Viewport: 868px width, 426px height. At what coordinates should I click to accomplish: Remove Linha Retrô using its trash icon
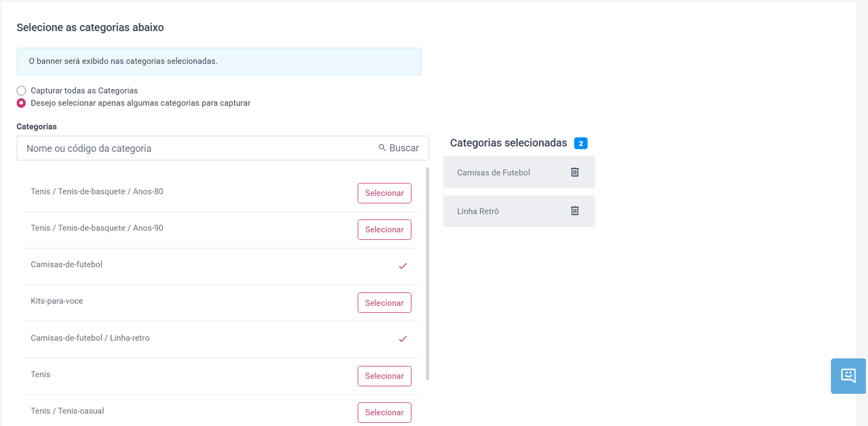point(575,211)
